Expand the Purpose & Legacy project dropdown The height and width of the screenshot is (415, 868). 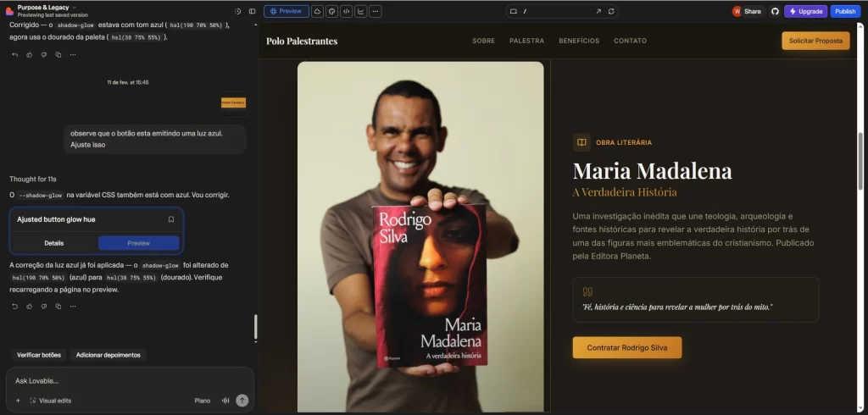point(75,8)
